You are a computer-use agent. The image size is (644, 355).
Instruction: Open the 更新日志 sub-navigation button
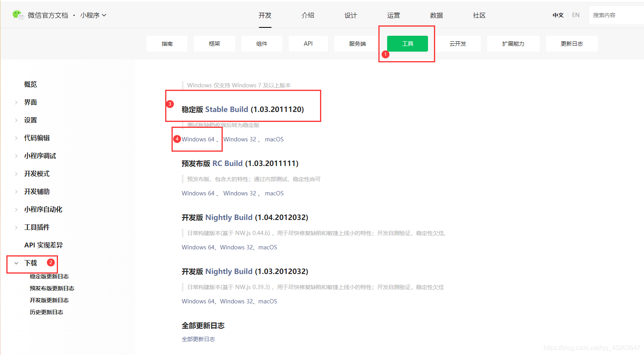click(572, 44)
